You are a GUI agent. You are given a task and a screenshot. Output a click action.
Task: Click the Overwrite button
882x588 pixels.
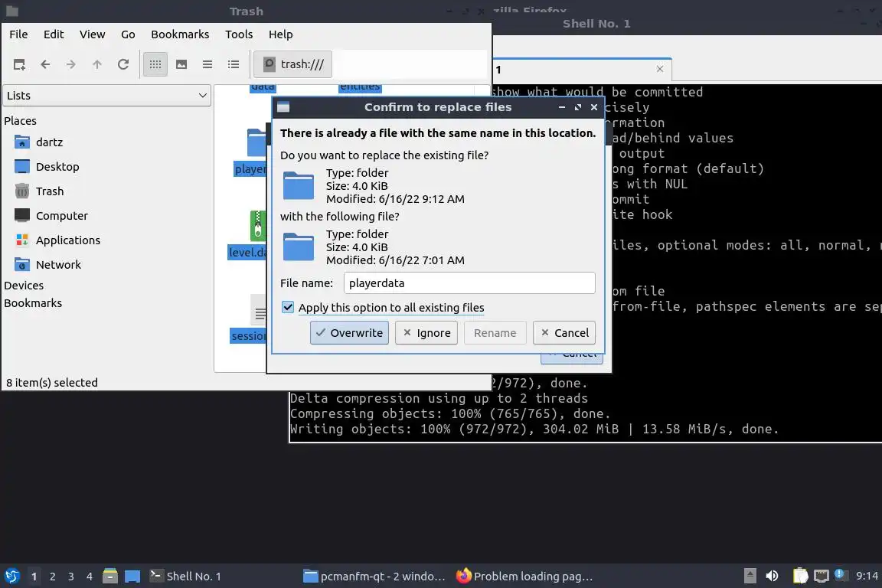click(x=349, y=332)
